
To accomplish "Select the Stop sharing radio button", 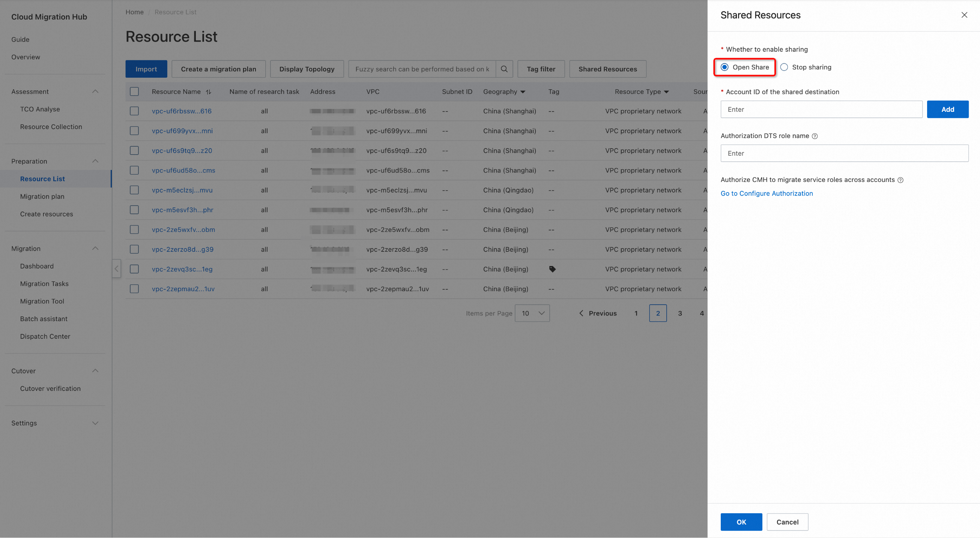I will pyautogui.click(x=784, y=67).
